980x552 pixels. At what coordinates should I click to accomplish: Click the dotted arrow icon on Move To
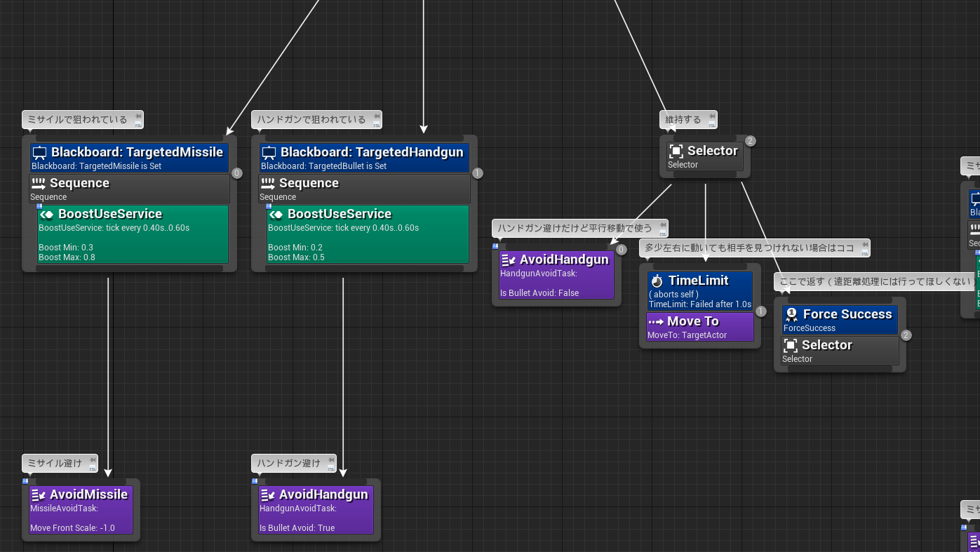(656, 321)
